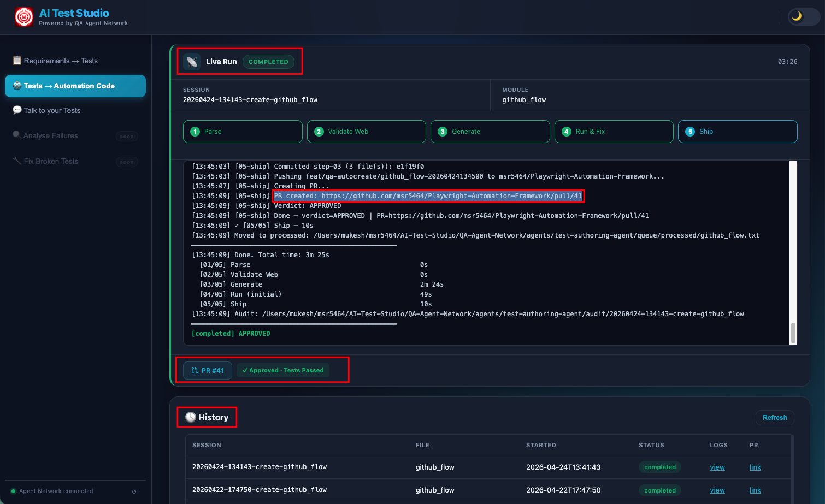Screen dimensions: 825x504
Task: Click the reconnect refresh icon in sidebar footer
Action: 134,491
